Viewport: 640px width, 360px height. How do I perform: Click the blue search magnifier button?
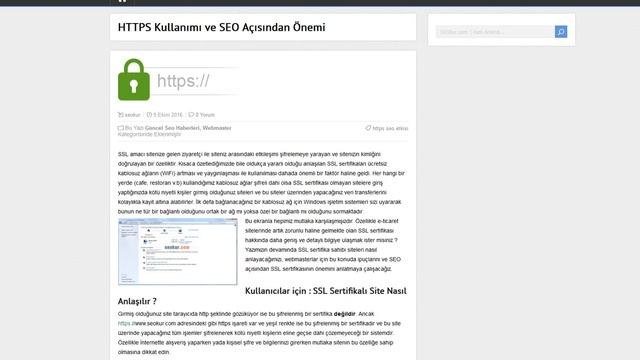[x=561, y=31]
